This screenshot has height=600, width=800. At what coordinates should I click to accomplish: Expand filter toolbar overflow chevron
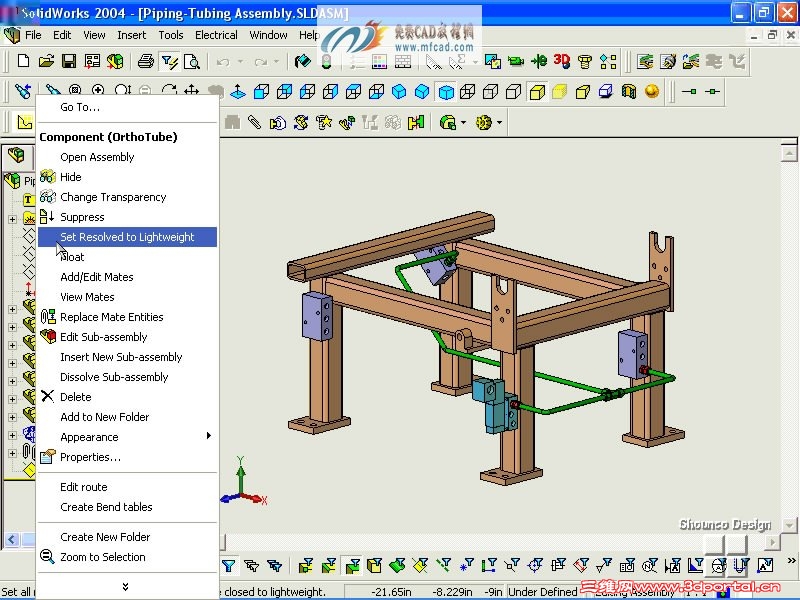coord(791,561)
